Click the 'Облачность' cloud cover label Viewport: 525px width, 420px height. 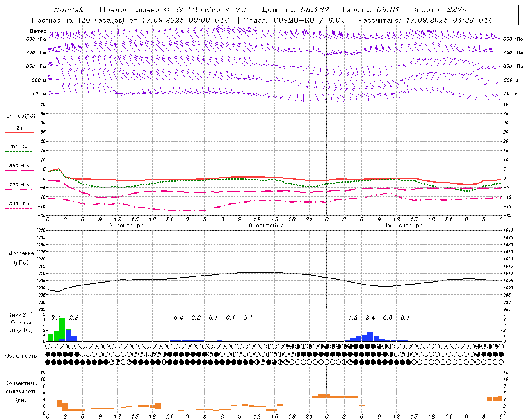click(x=21, y=356)
